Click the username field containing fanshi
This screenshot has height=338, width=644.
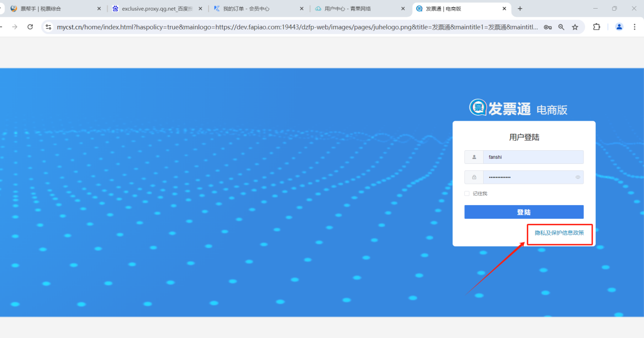click(533, 157)
